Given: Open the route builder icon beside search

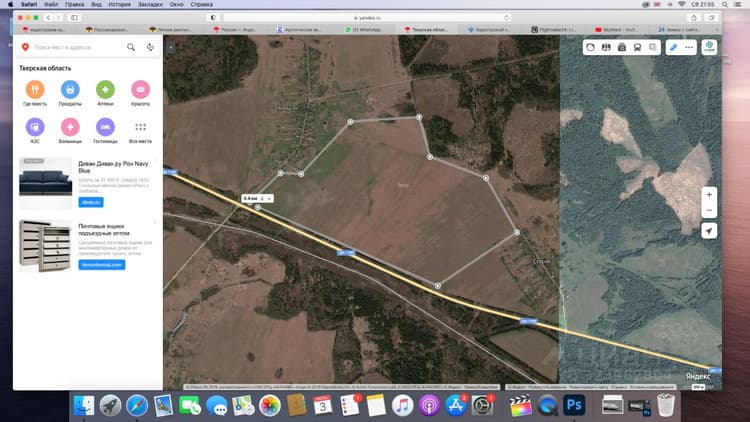Looking at the screenshot, I should 150,47.
